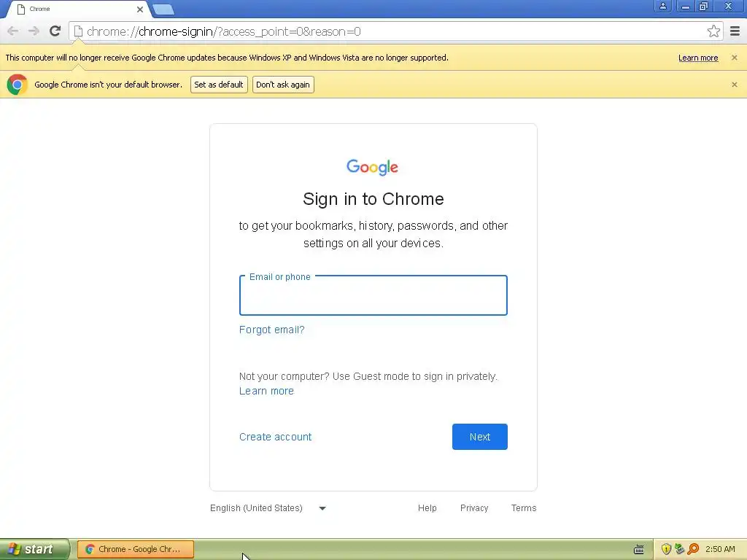Click Create account link
Viewport: 747px width, 560px height.
275,437
